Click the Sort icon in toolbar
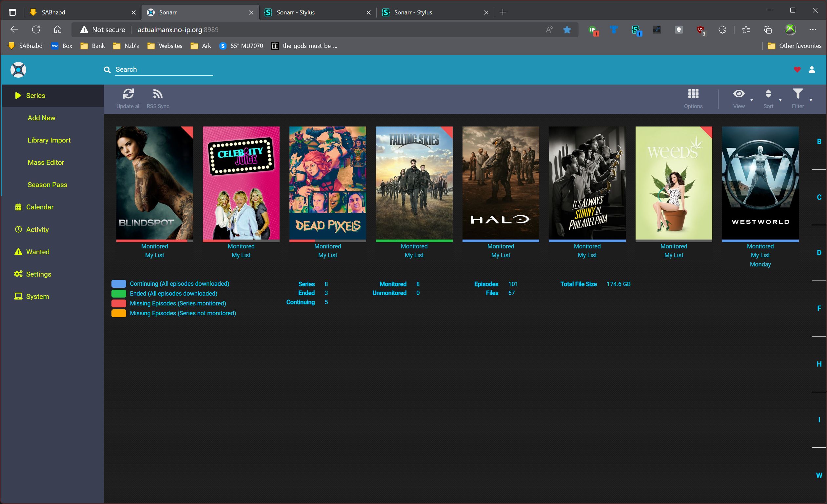This screenshot has height=504, width=827. pos(768,94)
